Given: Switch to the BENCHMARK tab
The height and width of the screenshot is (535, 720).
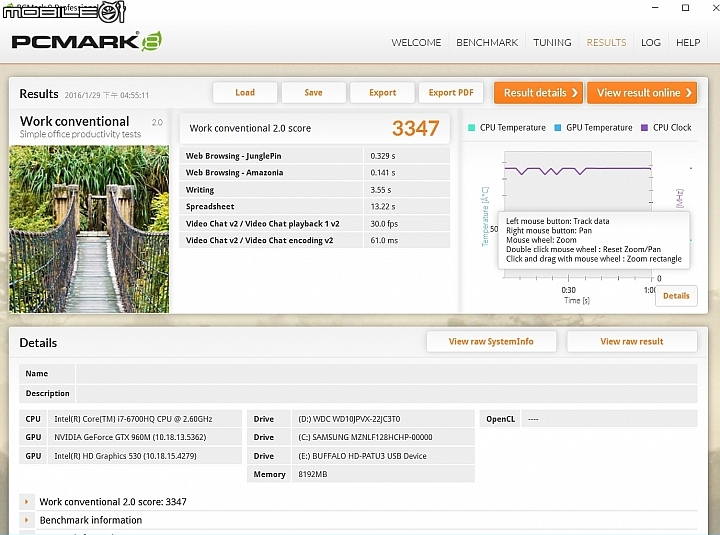Looking at the screenshot, I should click(x=487, y=43).
